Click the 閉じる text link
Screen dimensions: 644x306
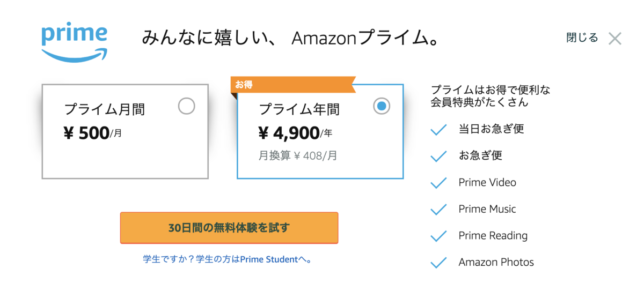coord(582,38)
